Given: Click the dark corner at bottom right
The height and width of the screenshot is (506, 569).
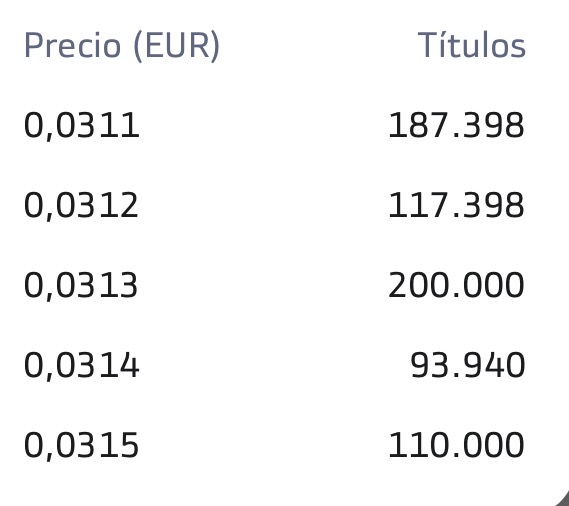Looking at the screenshot, I should point(562,499).
